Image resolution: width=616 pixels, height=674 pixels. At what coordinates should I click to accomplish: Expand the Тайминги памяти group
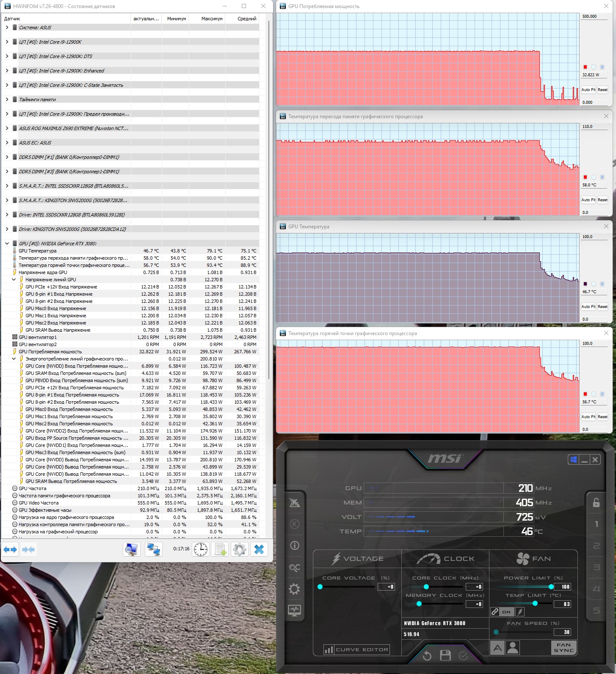[7, 100]
